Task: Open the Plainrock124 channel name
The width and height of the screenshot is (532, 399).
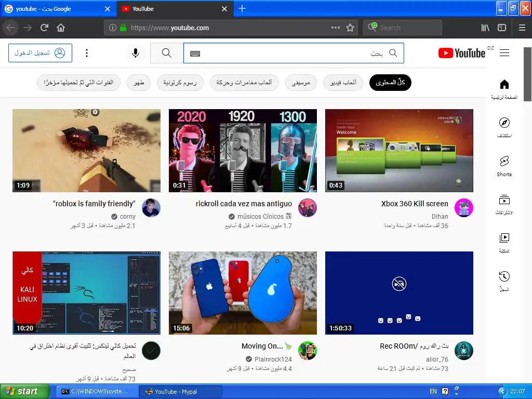Action: 273,360
